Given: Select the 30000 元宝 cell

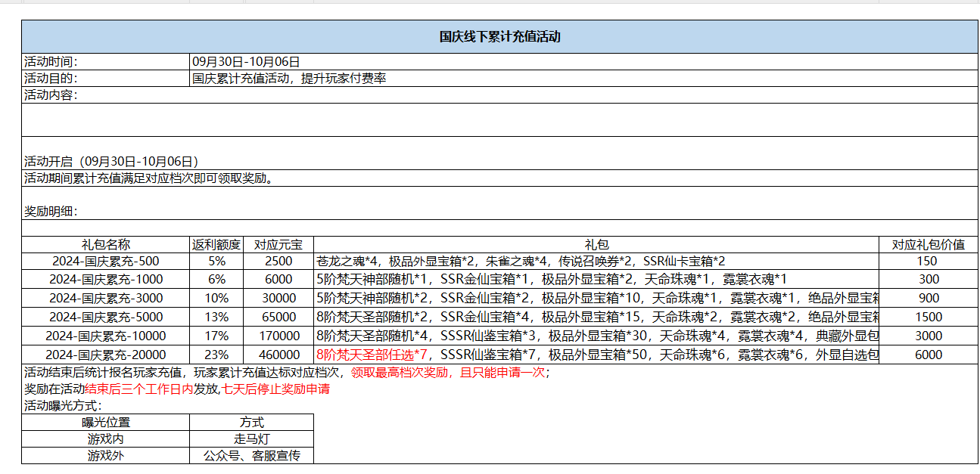Looking at the screenshot, I should pyautogui.click(x=278, y=299).
